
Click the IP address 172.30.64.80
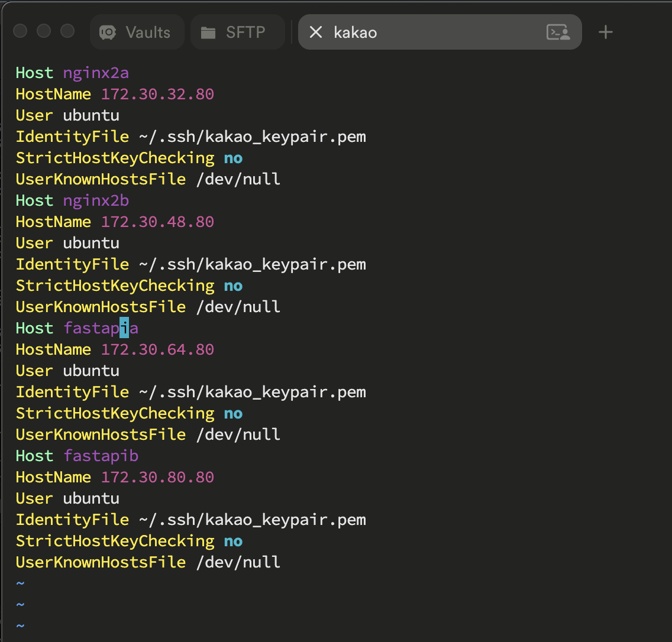(x=157, y=349)
